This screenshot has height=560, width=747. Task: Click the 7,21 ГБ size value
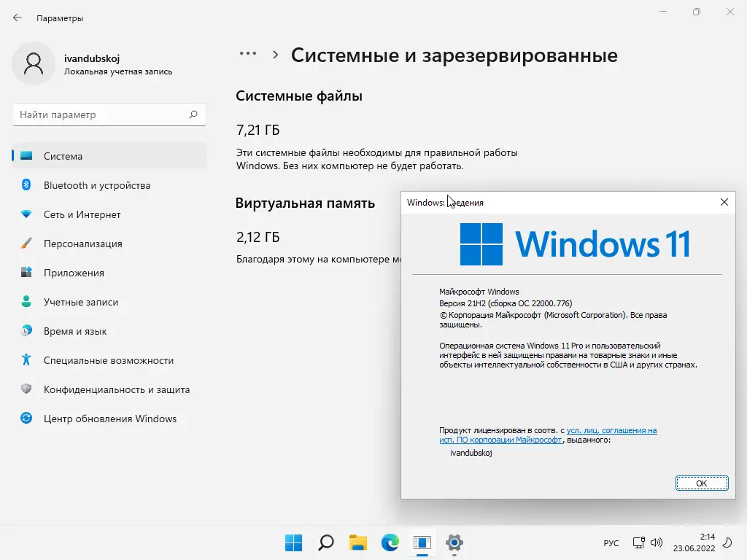258,130
